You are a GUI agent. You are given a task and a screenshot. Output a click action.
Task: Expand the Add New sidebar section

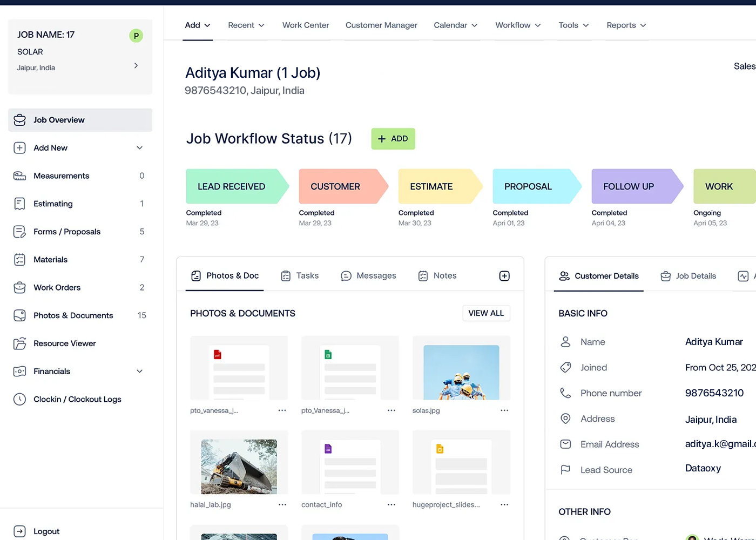[139, 148]
